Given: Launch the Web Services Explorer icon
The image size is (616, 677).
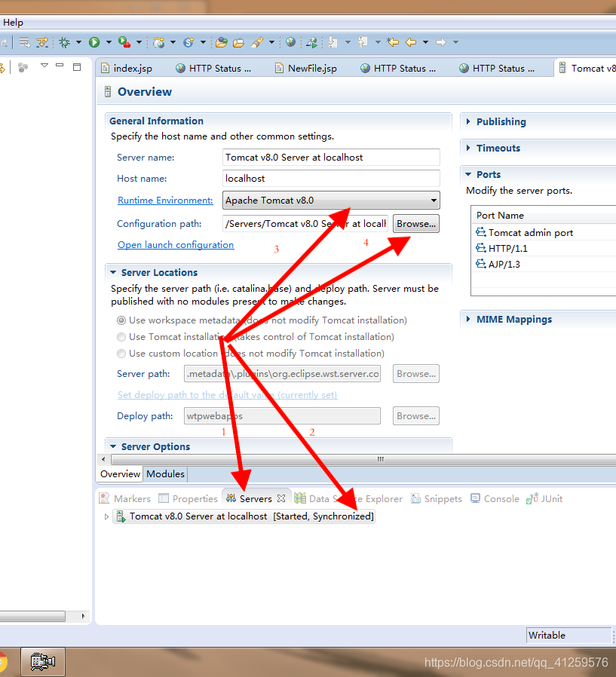Looking at the screenshot, I should [311, 42].
